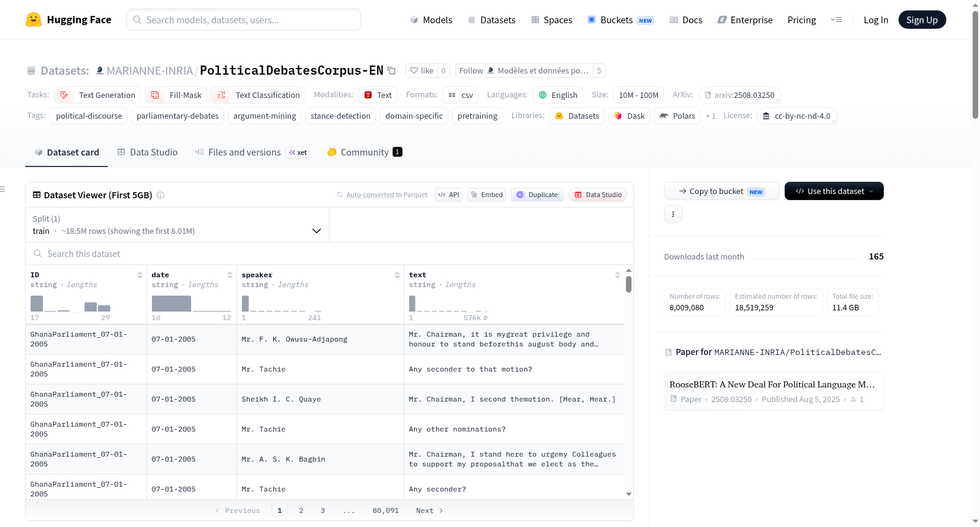Select the Dask library tag
980x527 pixels.
629,116
